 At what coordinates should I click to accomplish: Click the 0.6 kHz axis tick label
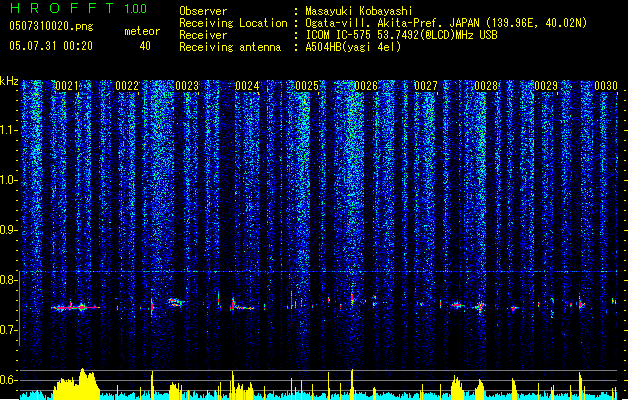tap(9, 380)
